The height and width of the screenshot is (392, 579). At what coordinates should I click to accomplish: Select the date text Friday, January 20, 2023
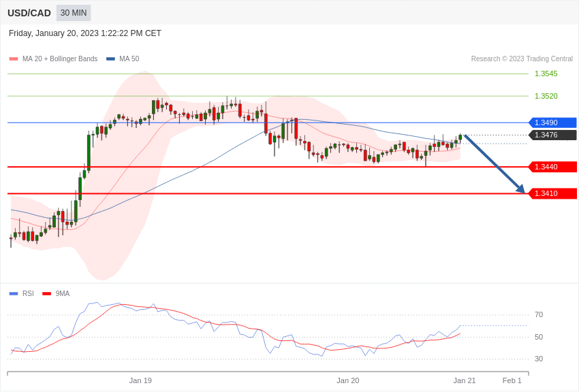point(54,33)
